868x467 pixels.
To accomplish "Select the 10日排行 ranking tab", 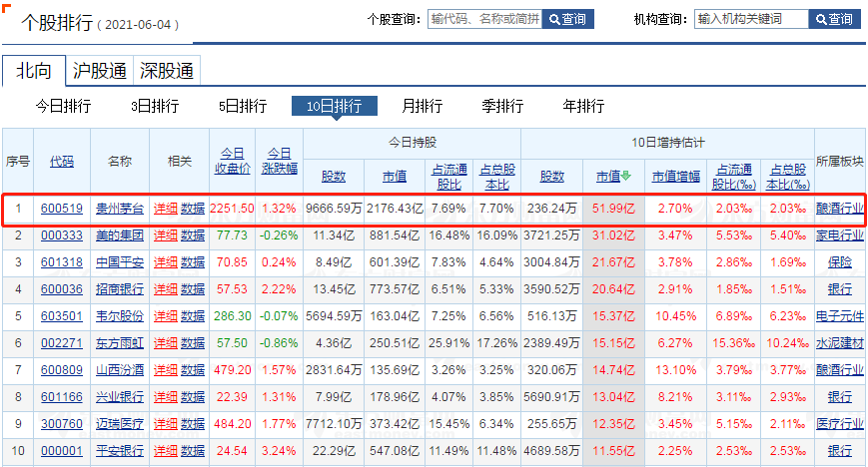I will pyautogui.click(x=335, y=106).
